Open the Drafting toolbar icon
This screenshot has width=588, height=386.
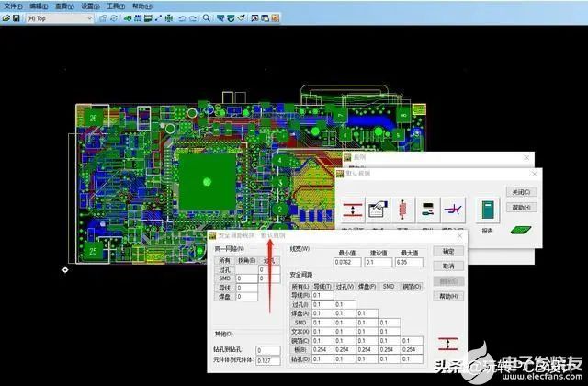138,18
